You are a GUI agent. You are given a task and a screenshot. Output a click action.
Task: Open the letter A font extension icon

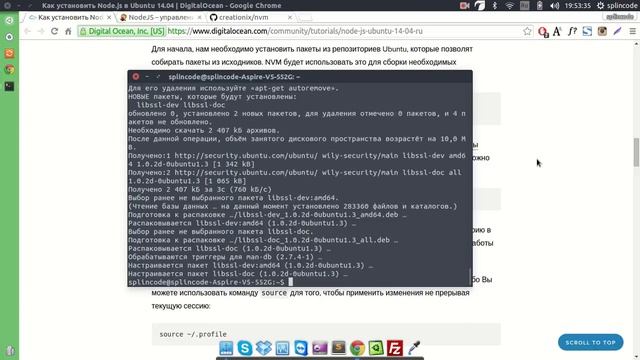557,31
